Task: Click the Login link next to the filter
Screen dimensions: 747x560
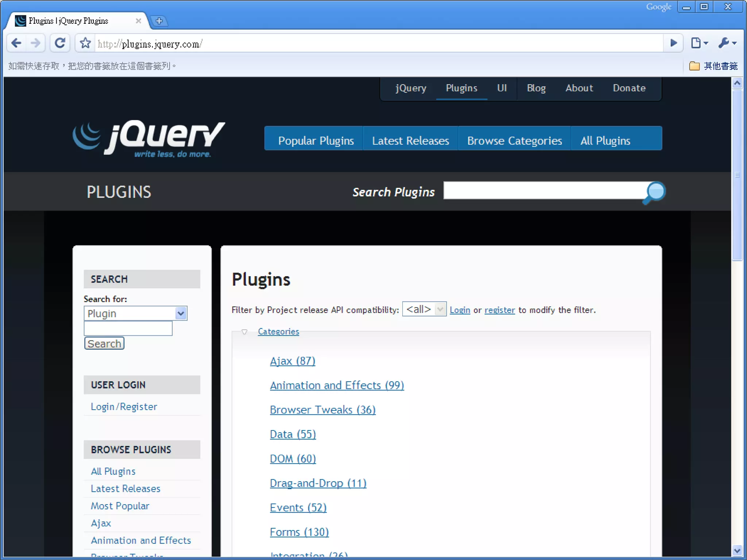Action: pyautogui.click(x=460, y=310)
